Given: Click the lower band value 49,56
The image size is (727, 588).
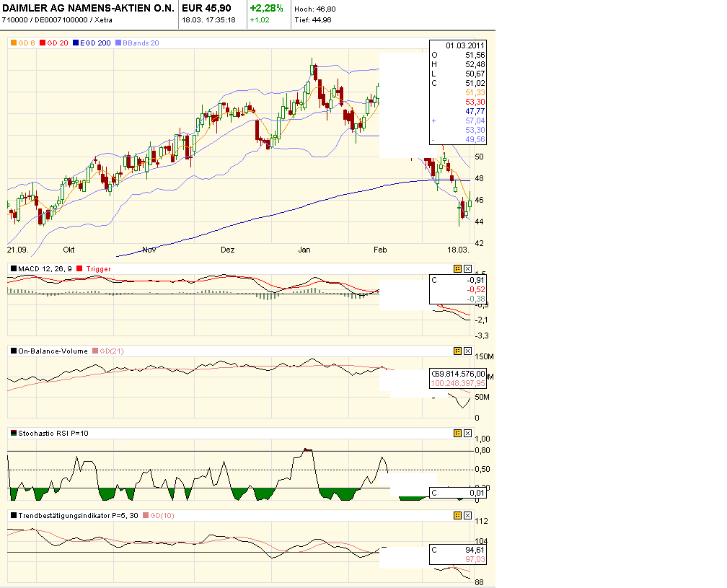Looking at the screenshot, I should point(475,139).
